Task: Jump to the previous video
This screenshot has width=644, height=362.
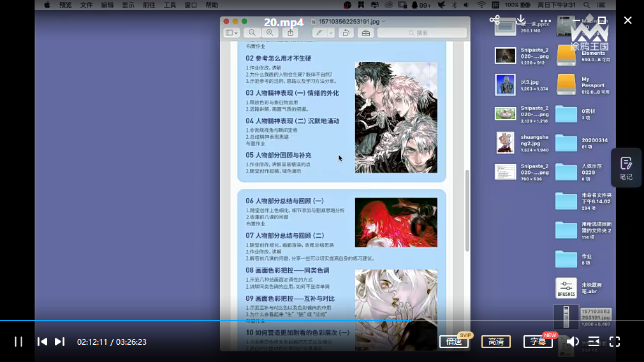Action: point(42,342)
